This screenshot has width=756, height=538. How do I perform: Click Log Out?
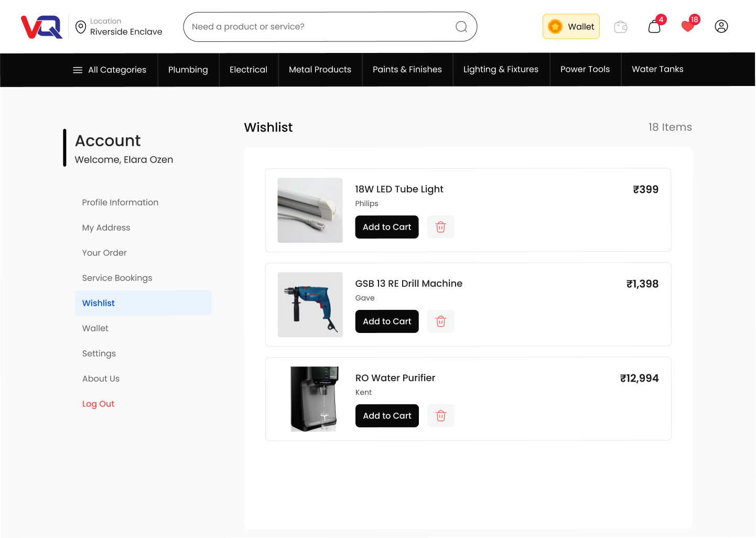[x=98, y=404]
